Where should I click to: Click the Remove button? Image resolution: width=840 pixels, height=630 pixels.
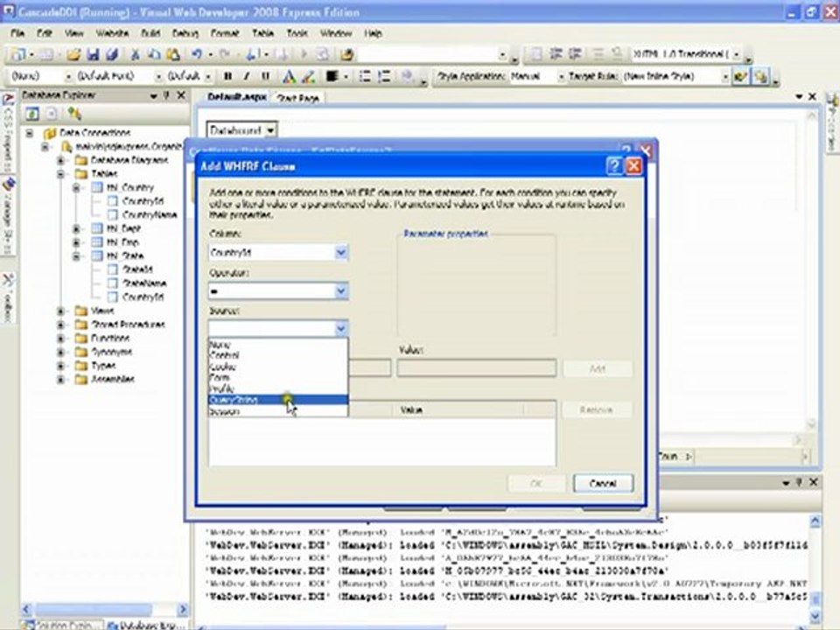[x=596, y=409]
